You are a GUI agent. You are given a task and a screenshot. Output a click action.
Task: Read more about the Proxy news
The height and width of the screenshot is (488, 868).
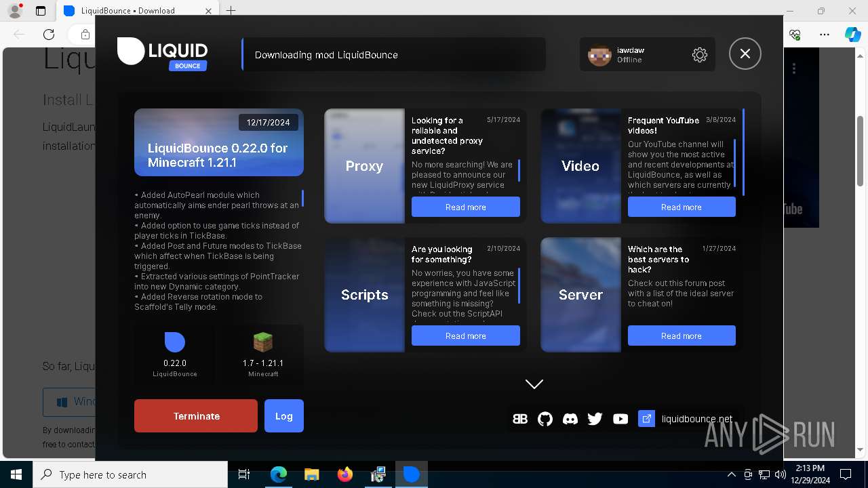point(466,207)
